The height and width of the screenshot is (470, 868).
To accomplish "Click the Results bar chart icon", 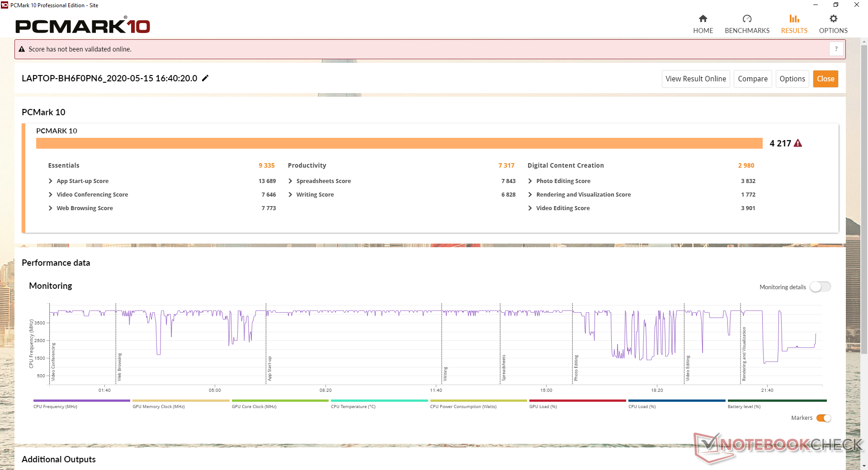I will pyautogui.click(x=794, y=19).
